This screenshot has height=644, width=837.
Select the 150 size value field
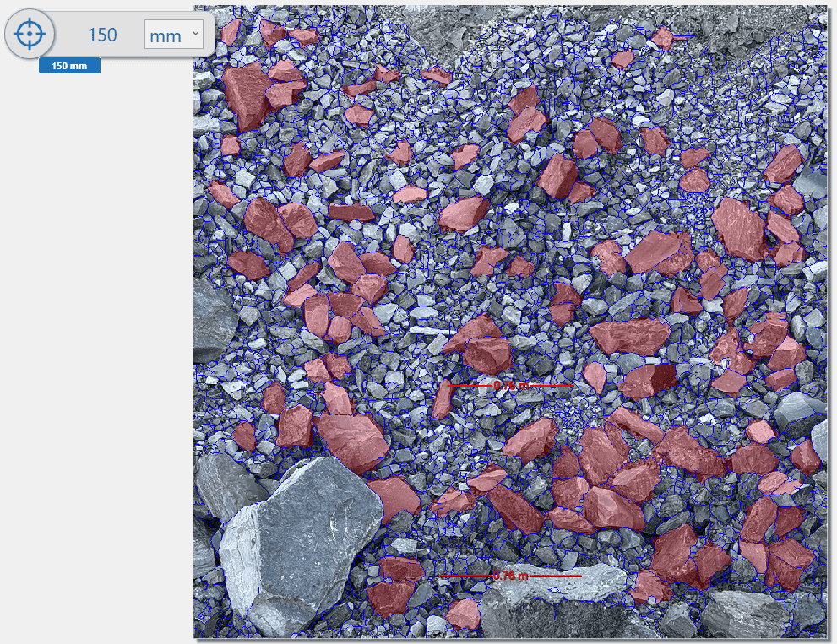pos(102,35)
